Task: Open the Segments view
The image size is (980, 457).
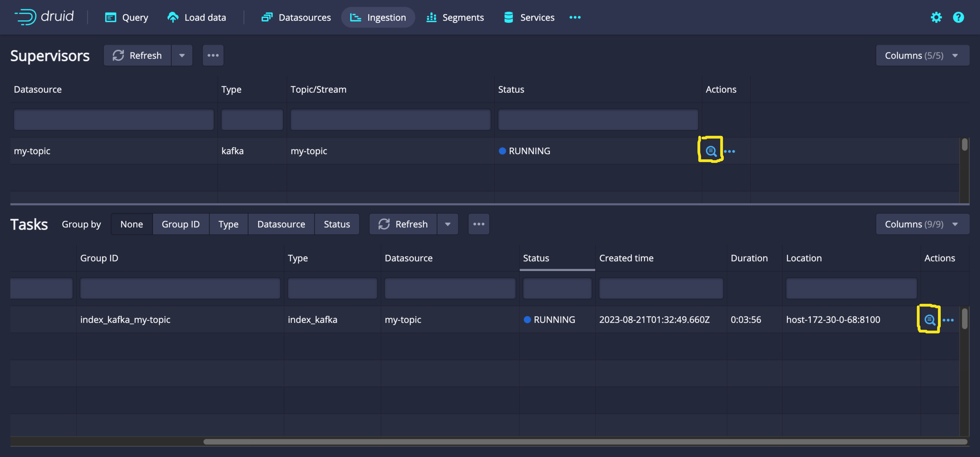Action: pos(455,17)
